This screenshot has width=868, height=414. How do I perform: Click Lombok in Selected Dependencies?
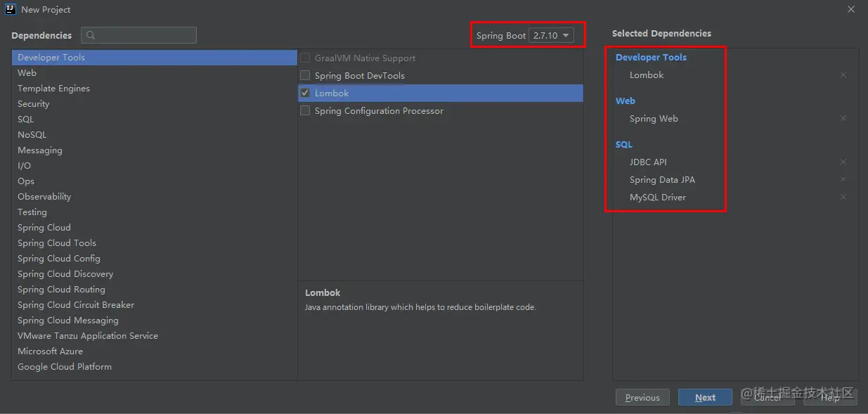tap(647, 75)
